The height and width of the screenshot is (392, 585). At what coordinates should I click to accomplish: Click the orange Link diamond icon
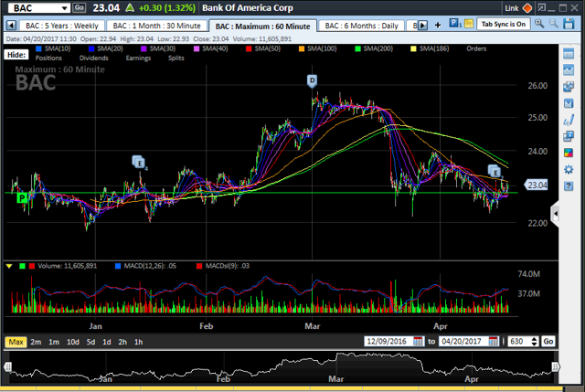pos(526,8)
